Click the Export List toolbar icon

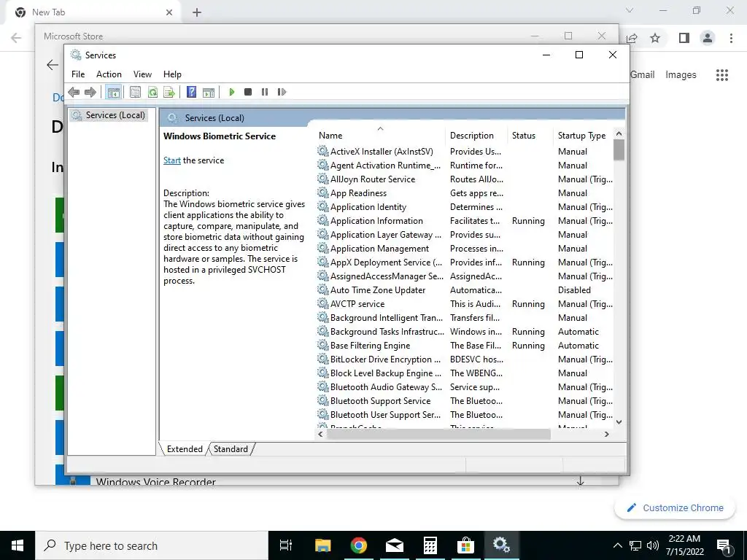169,92
